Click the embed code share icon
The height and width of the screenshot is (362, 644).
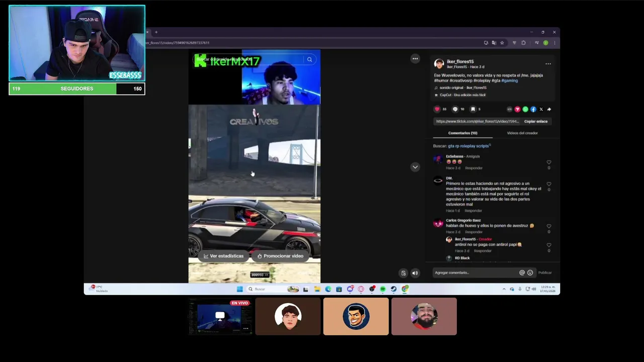click(509, 109)
